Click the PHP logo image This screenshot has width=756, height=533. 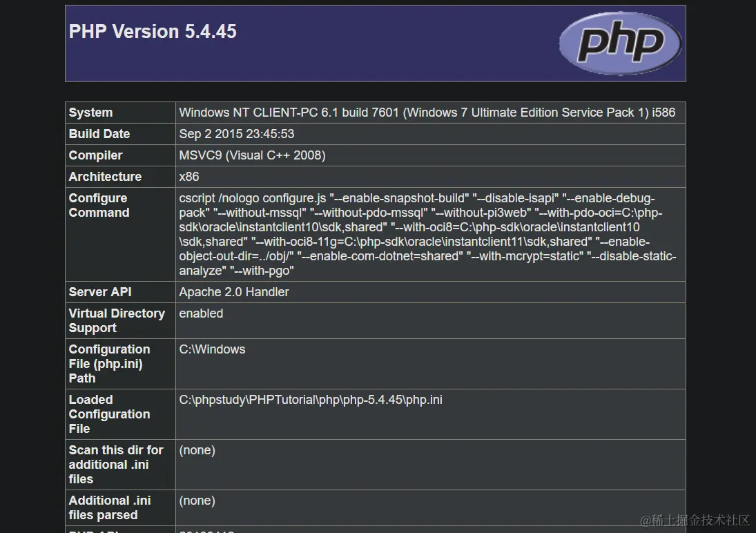click(x=620, y=43)
